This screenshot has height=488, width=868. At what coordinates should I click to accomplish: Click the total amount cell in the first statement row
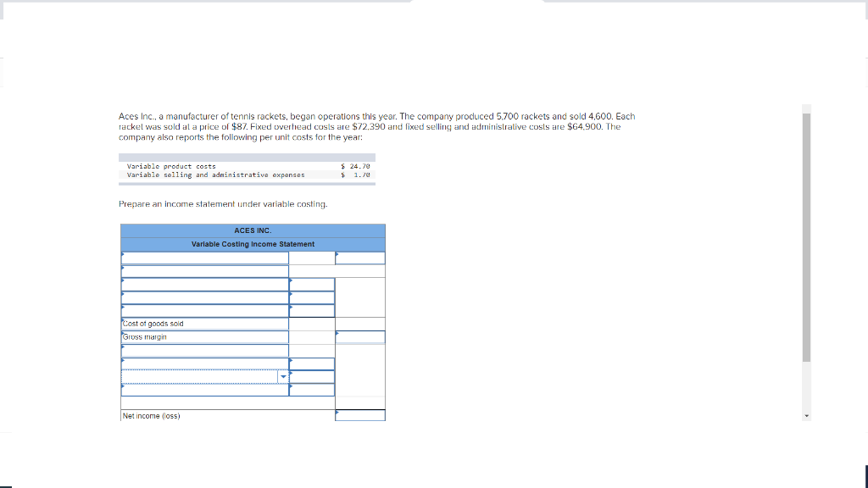coord(359,258)
